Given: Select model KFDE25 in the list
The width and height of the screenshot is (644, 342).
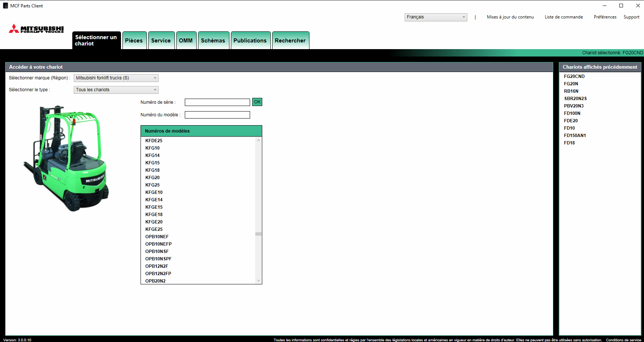Looking at the screenshot, I should pyautogui.click(x=154, y=141).
